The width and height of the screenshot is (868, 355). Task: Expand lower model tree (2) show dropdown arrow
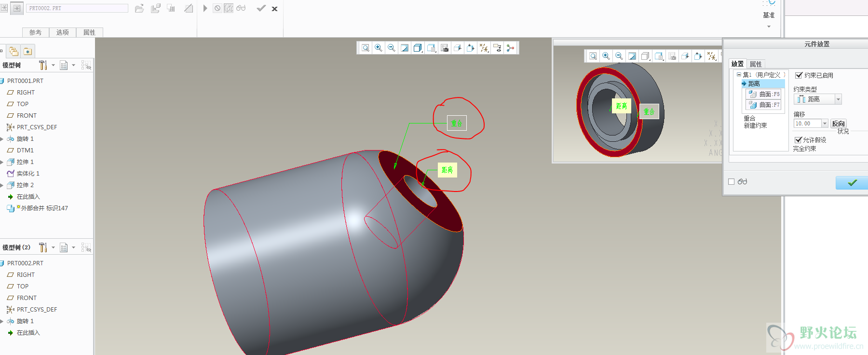(73, 247)
